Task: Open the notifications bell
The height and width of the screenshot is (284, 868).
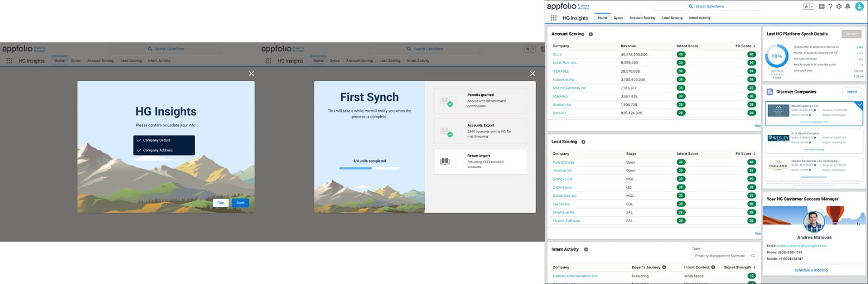Action: pos(847,7)
